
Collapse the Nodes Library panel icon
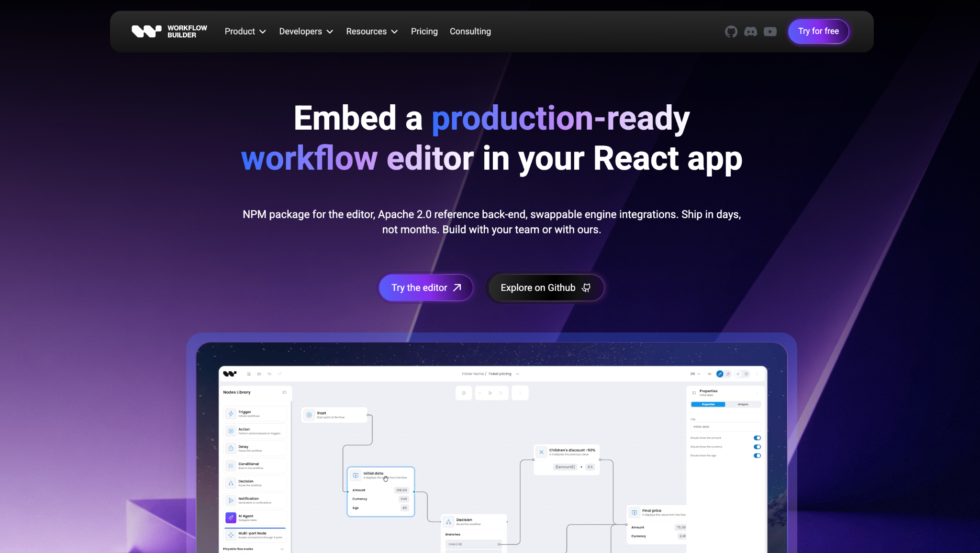285,392
